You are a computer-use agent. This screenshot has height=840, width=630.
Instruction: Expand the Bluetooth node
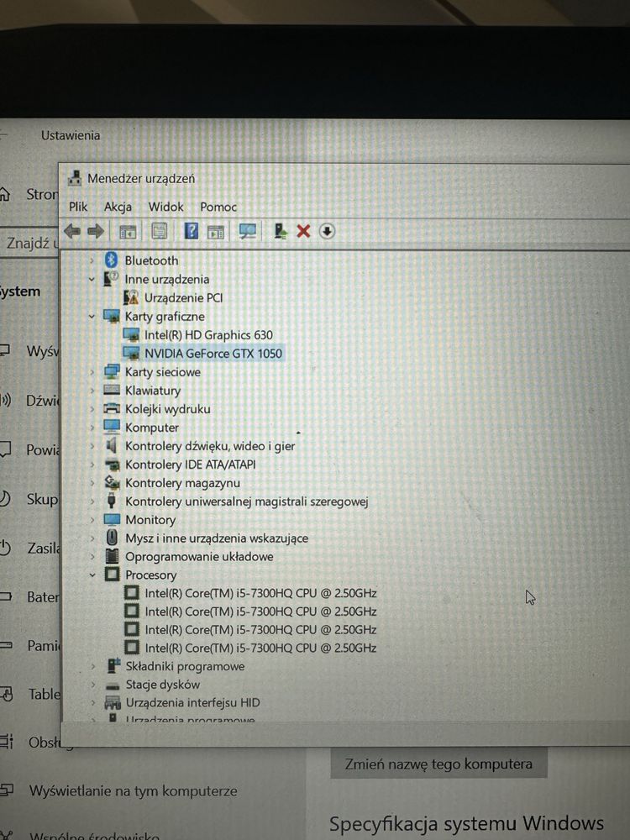click(92, 260)
